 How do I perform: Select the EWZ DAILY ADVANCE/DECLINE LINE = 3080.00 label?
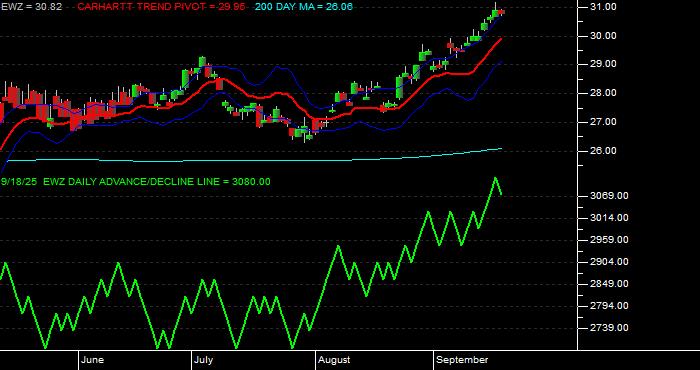[x=157, y=182]
